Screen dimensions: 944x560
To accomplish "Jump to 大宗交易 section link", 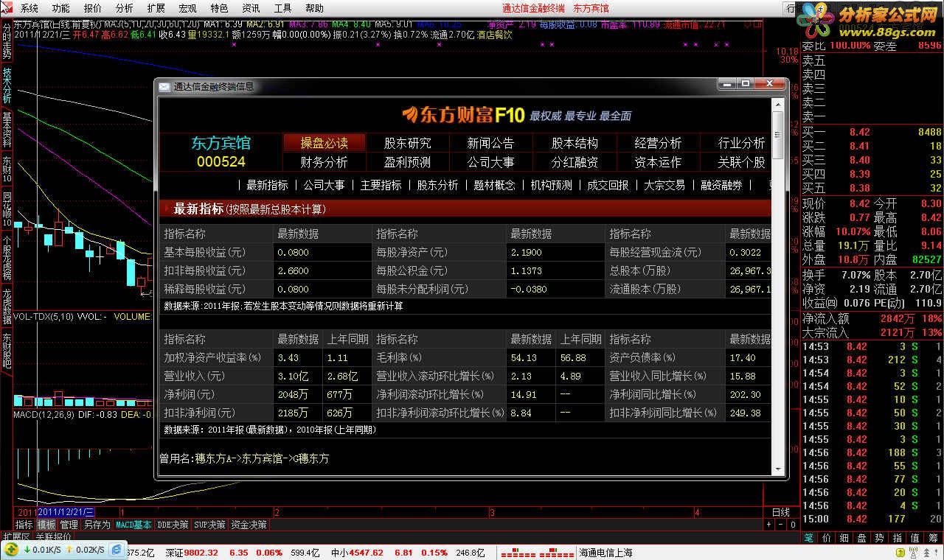I will click(x=664, y=185).
